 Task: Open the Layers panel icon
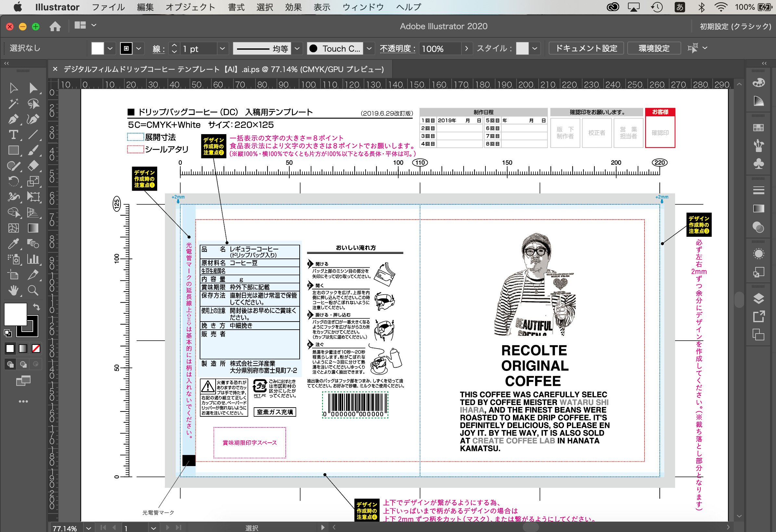click(759, 298)
